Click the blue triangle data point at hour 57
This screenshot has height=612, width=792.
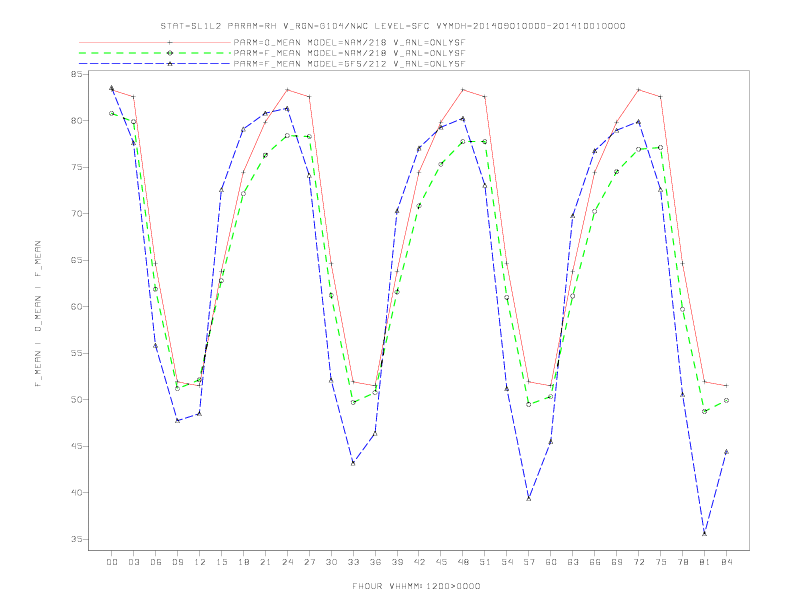coord(529,498)
